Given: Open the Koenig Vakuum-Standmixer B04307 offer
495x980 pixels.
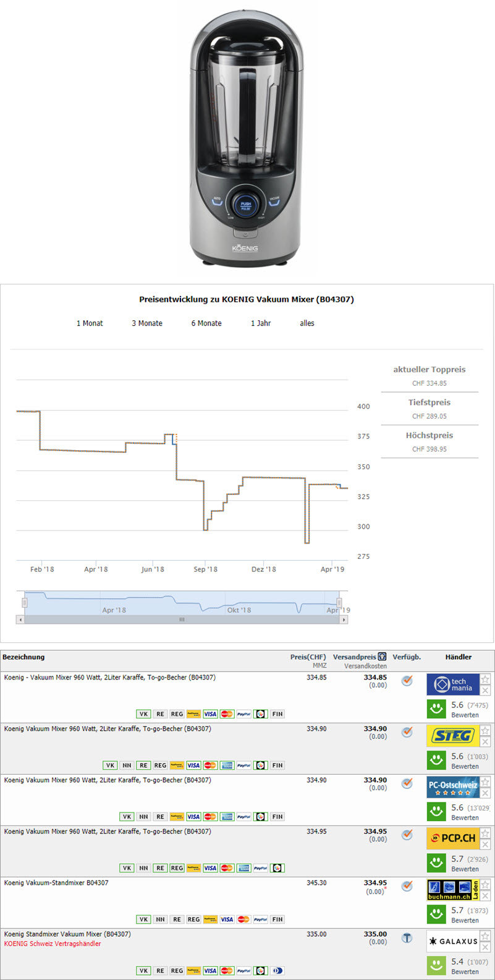Looking at the screenshot, I should click(56, 883).
